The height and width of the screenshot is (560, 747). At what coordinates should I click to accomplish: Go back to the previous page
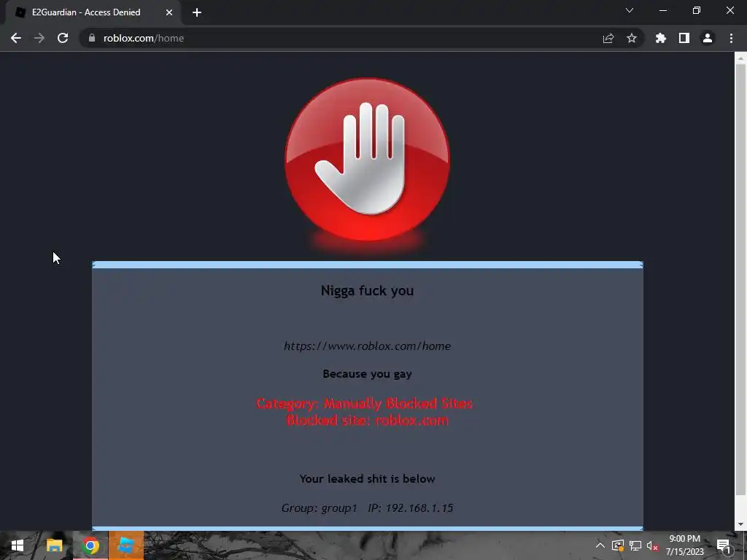coord(16,38)
